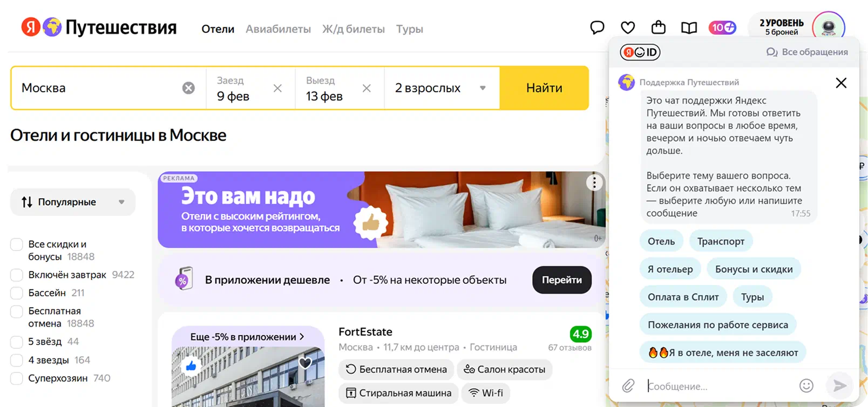Select Я в отеле, меня не заселяют

tap(723, 352)
